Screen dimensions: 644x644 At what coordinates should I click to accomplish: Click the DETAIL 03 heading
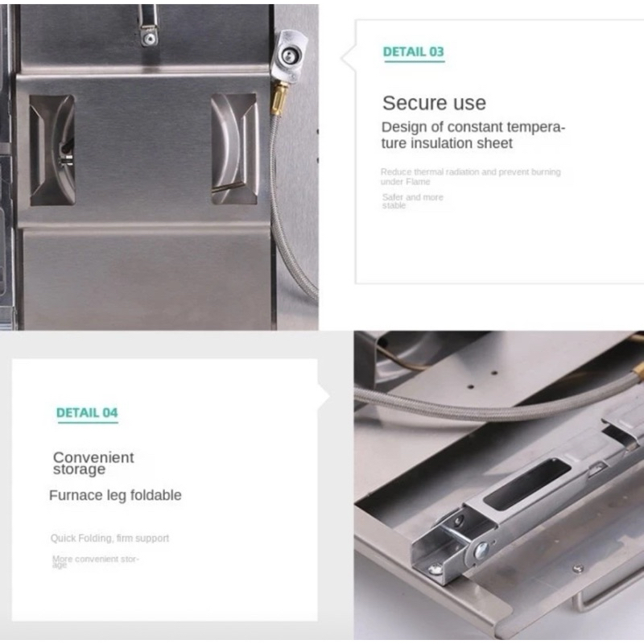[x=413, y=52]
